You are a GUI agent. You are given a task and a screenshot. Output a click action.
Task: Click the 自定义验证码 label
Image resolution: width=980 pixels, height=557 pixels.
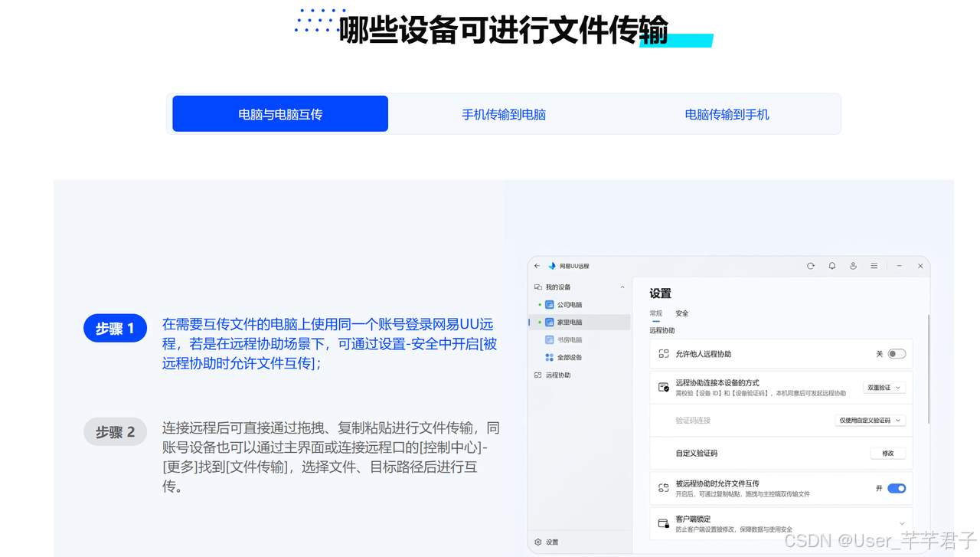[x=697, y=454]
